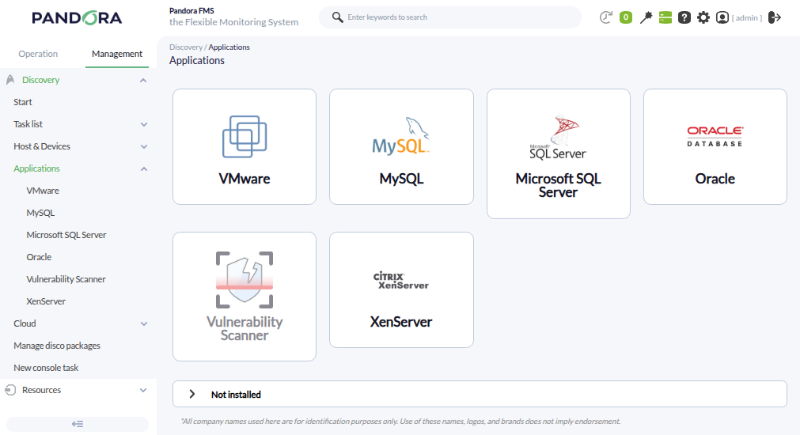Click the Applications breadcrumb link
The height and width of the screenshot is (435, 800).
tap(229, 47)
